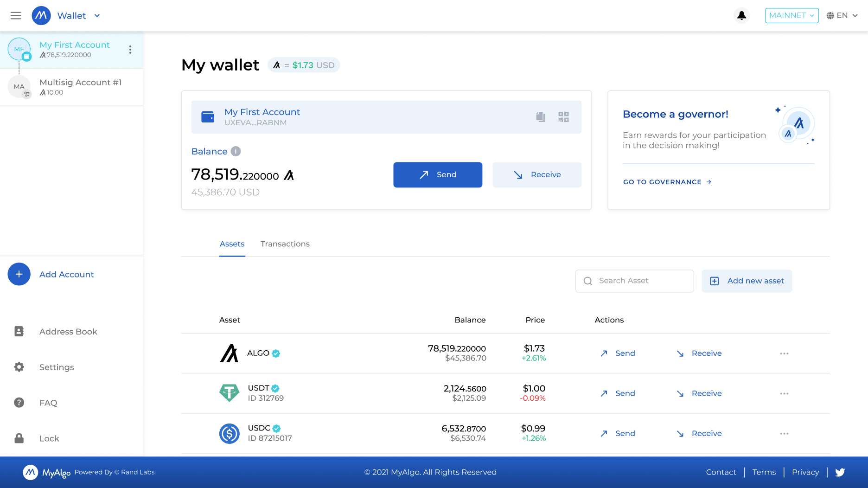Click the +2.61% ALGO price change
868x488 pixels.
(534, 359)
